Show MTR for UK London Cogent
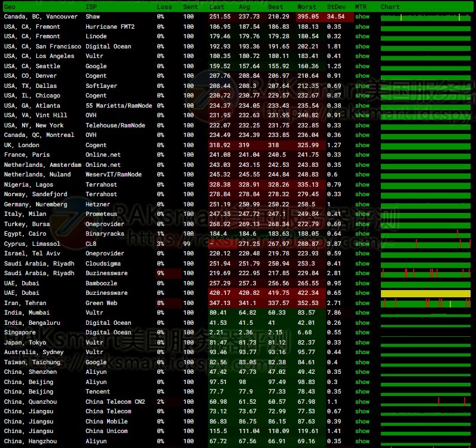The height and width of the screenshot is (448, 476). 362,145
